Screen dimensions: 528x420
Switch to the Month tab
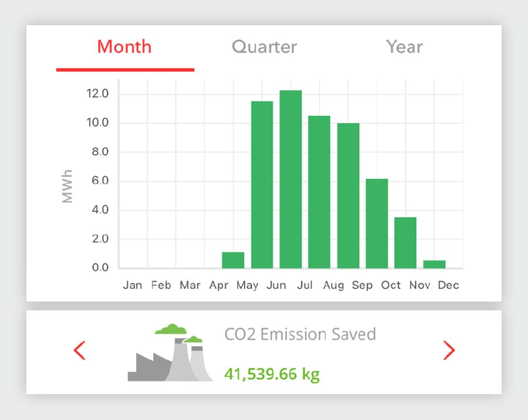(x=124, y=47)
